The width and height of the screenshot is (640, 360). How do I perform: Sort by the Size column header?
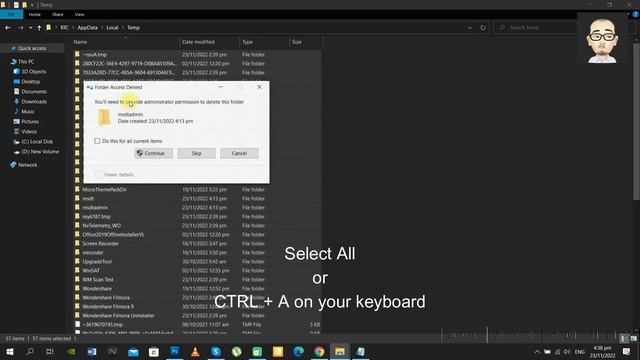pos(306,42)
